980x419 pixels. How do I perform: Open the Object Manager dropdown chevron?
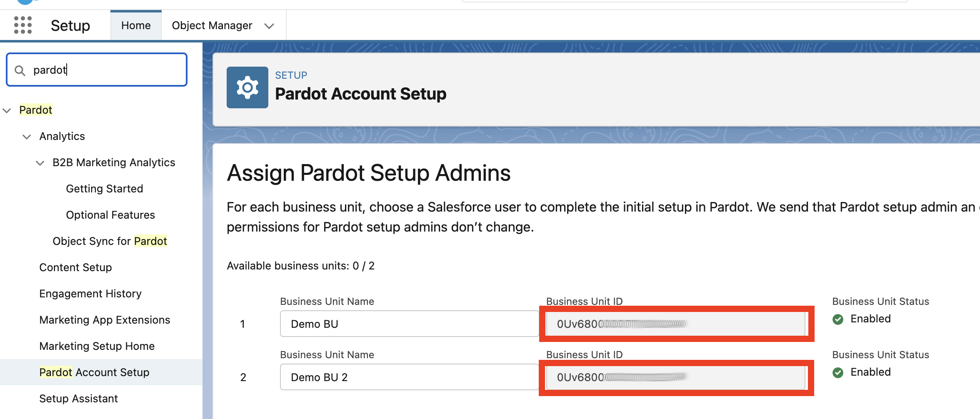tap(269, 25)
